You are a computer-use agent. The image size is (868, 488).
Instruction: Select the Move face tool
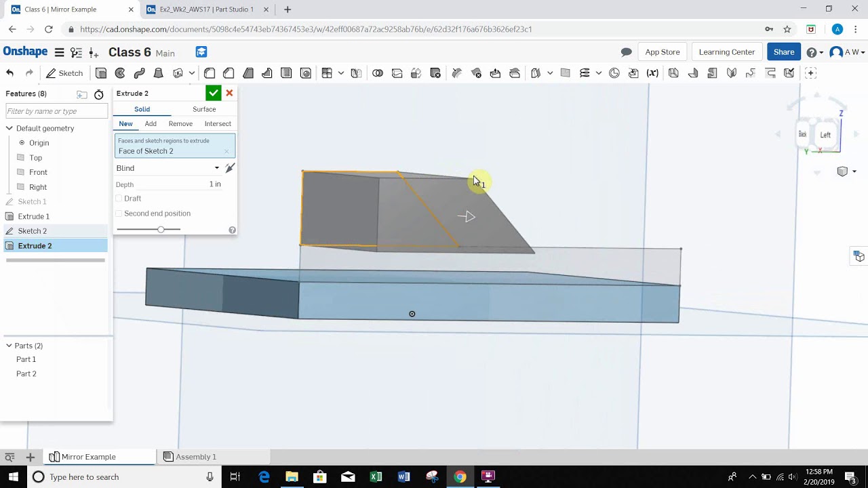point(495,73)
